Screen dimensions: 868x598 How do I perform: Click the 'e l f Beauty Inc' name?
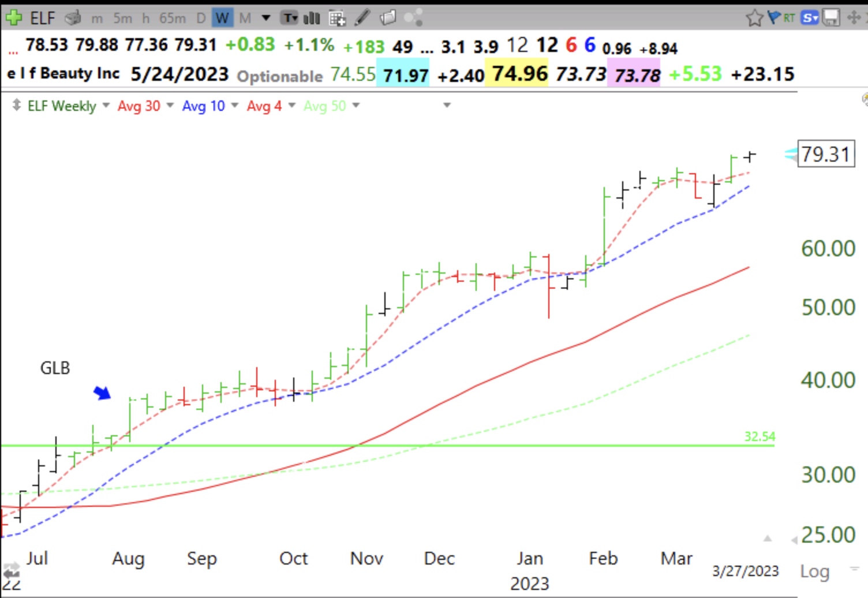[63, 73]
